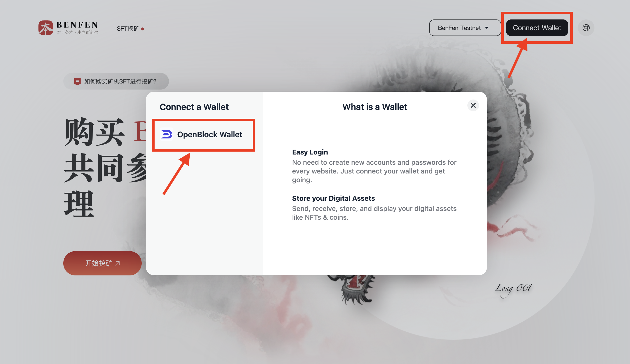This screenshot has width=630, height=364.
Task: Click the Connect a Wallet heading
Action: click(x=194, y=107)
